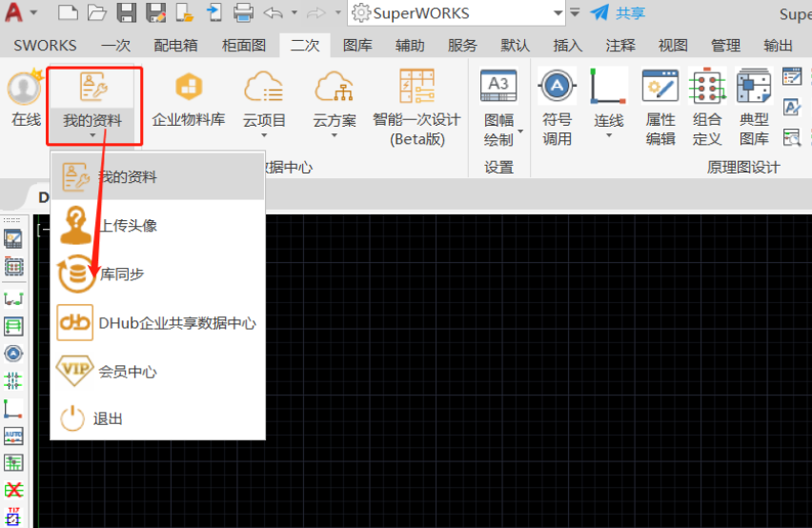Open the 管理 ribbon tab

click(725, 46)
